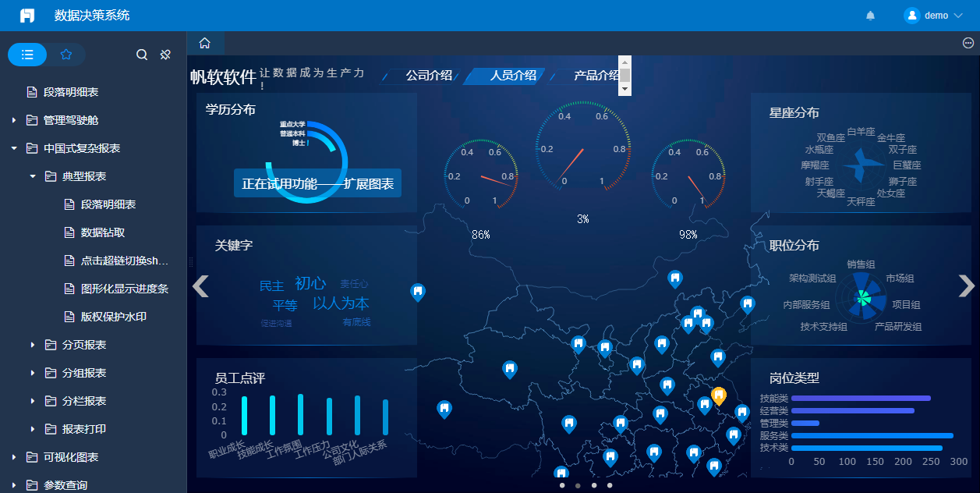Expand the 分页报表 folder

pyautogui.click(x=33, y=345)
